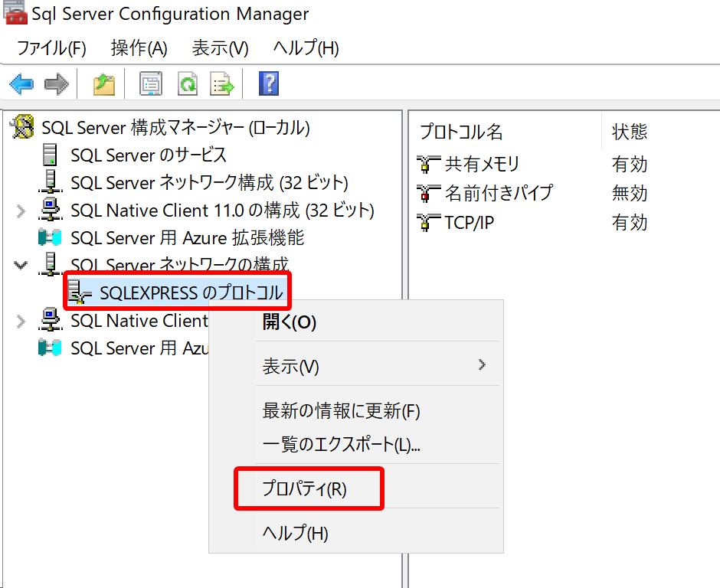Click the refresh toolbar icon
This screenshot has height=588, width=720.
[x=188, y=83]
